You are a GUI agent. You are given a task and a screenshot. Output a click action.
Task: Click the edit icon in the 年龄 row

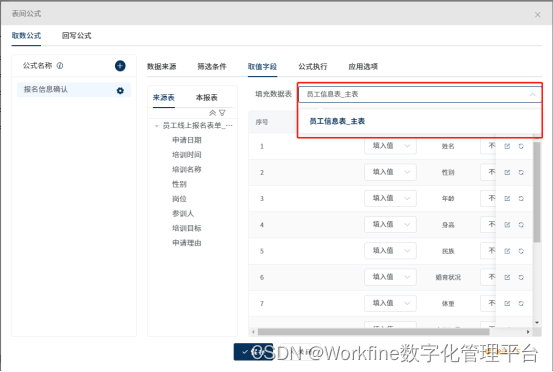507,198
